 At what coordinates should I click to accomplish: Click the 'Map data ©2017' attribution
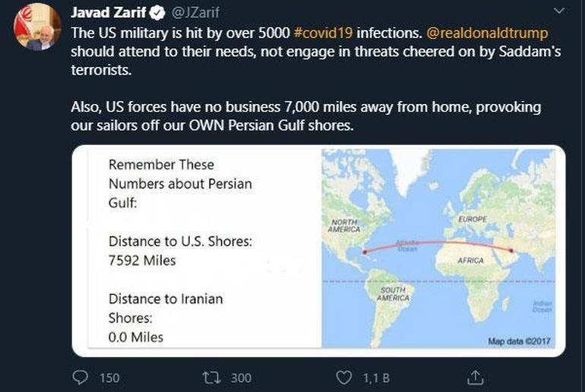pos(519,341)
